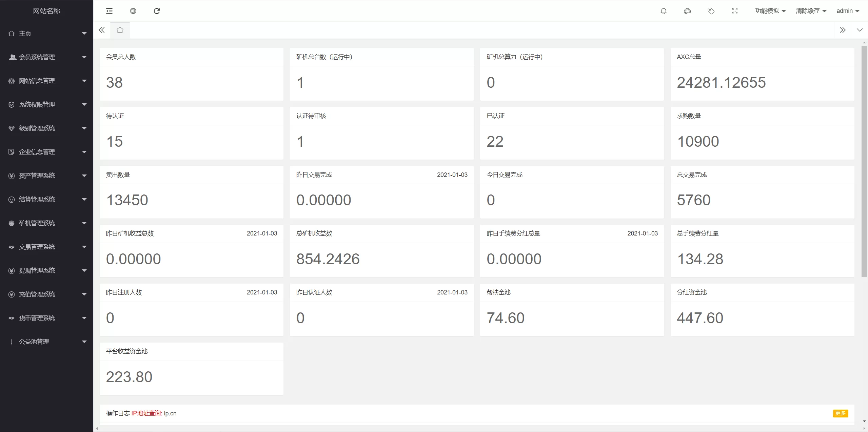
Task: Open the 功能模拟 dropdown menu
Action: (770, 11)
